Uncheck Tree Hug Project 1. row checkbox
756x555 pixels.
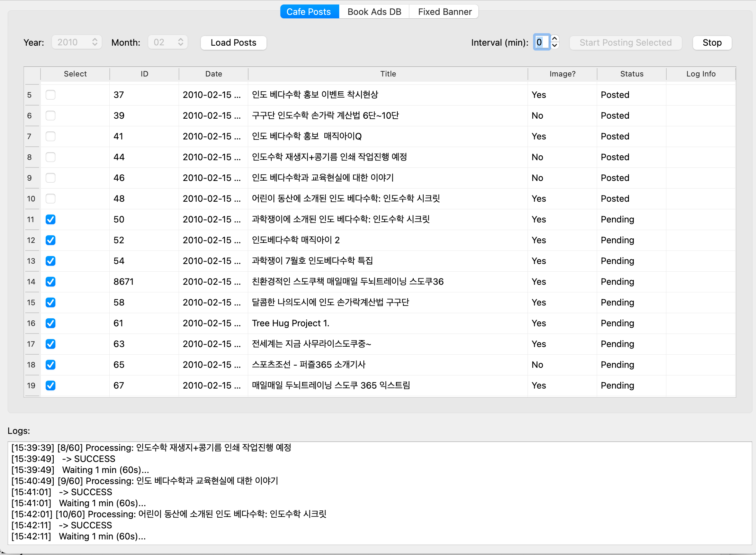(51, 323)
